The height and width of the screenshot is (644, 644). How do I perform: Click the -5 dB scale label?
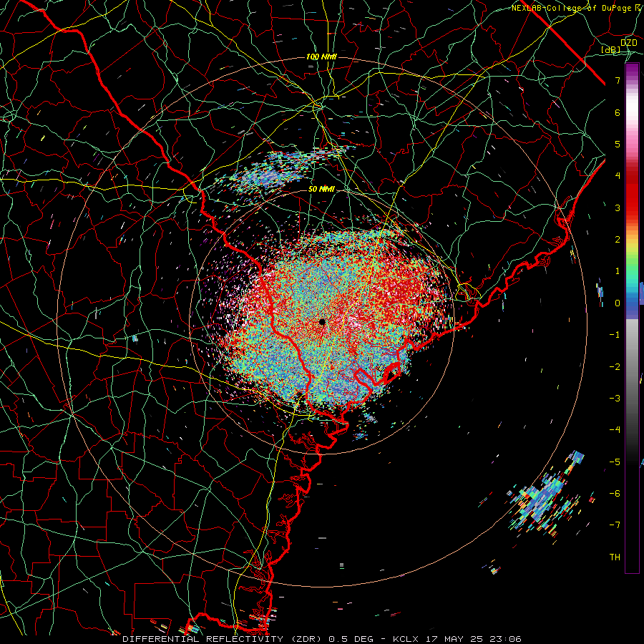pos(615,462)
